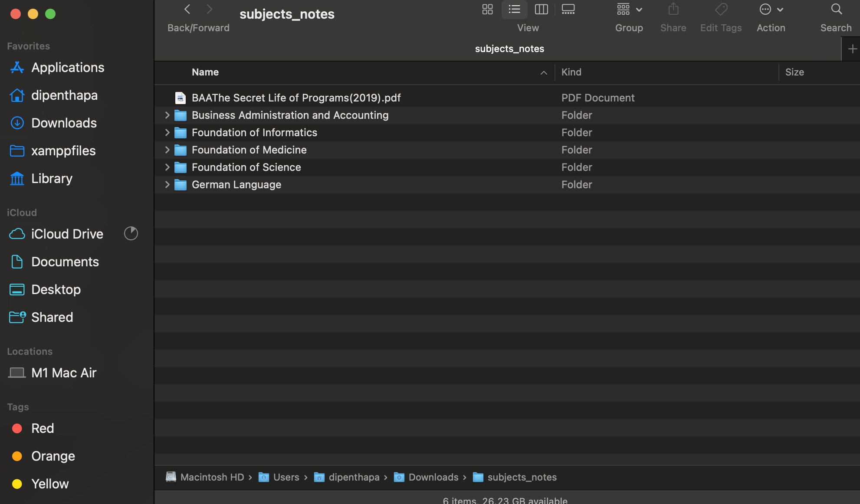Image resolution: width=860 pixels, height=504 pixels.
Task: Select the Red tag
Action: point(43,428)
